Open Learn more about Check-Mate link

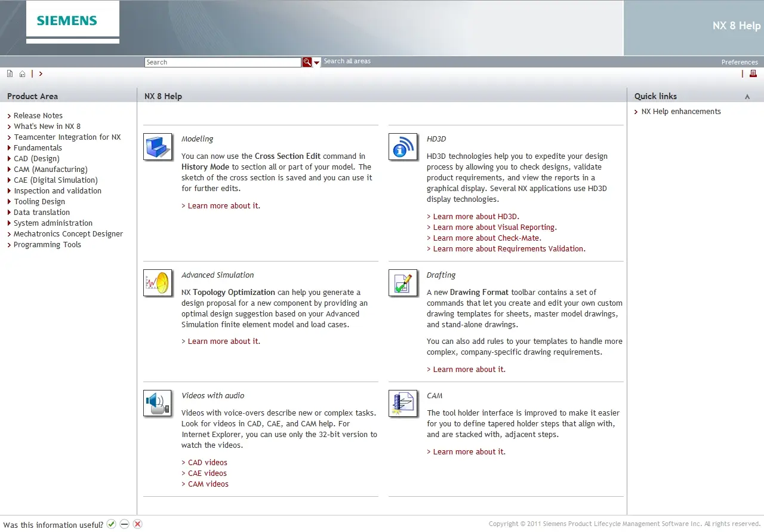(487, 238)
